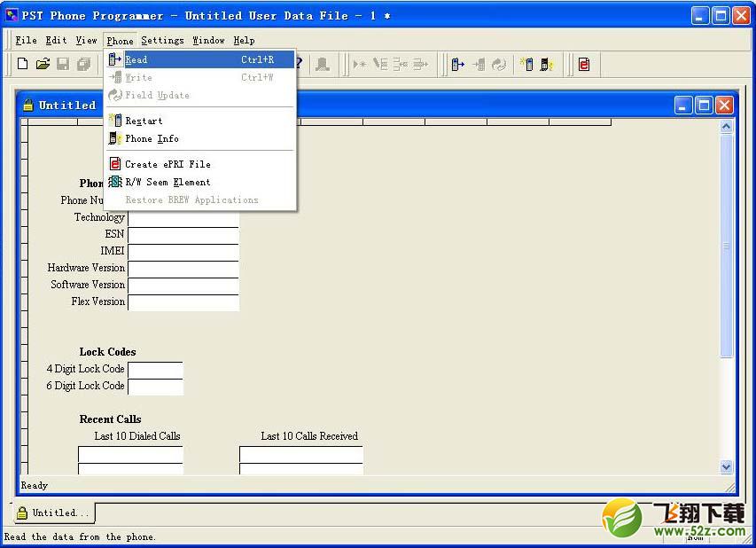Minimize the Untitled document window
Image resolution: width=756 pixels, height=548 pixels.
(682, 106)
